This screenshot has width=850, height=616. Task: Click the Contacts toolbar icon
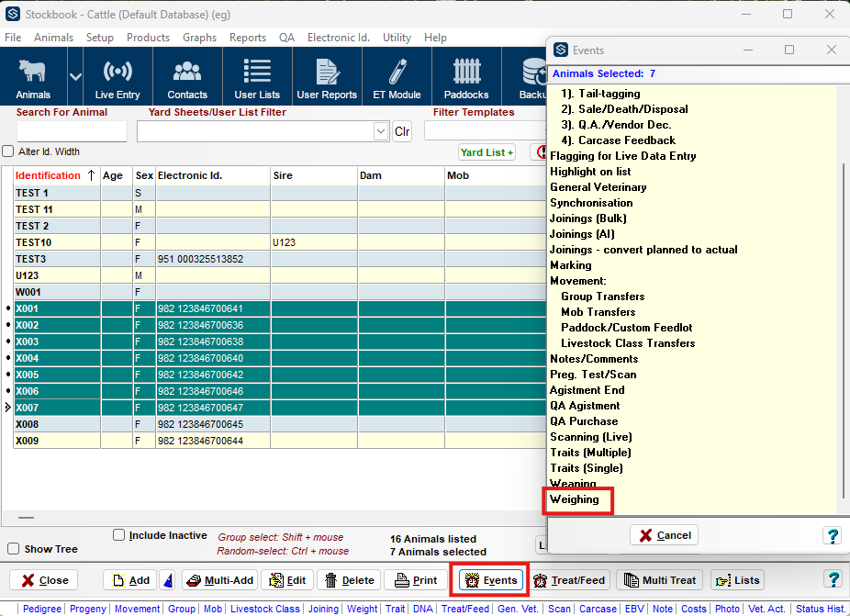pyautogui.click(x=187, y=78)
